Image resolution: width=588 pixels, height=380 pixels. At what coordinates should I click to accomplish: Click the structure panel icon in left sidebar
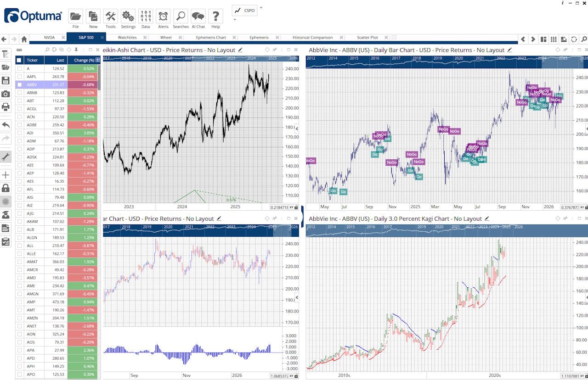6,54
